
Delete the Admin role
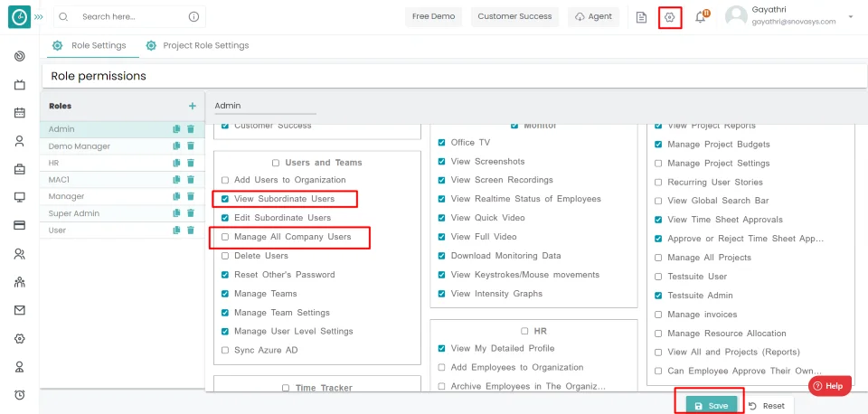pyautogui.click(x=191, y=129)
